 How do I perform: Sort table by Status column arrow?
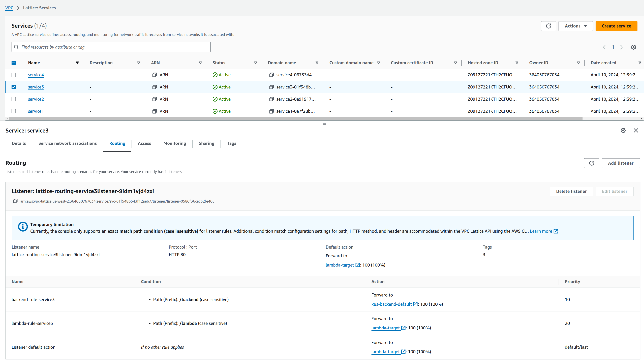255,63
